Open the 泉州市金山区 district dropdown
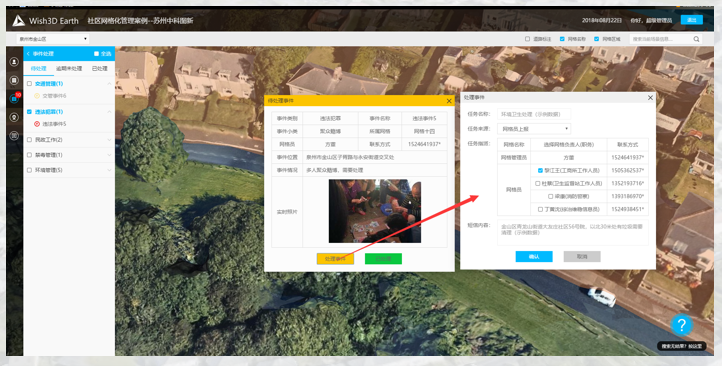 [x=52, y=39]
